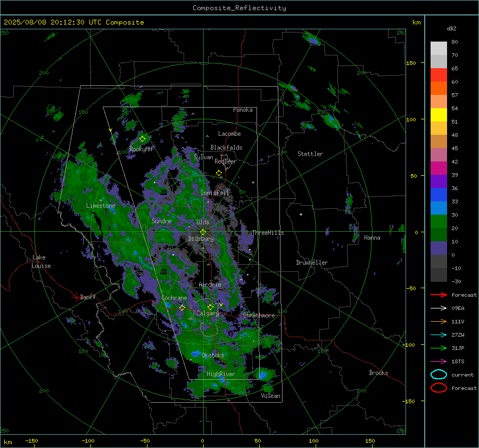Click the Didsbury town label
This screenshot has height=448, width=479.
pos(201,239)
